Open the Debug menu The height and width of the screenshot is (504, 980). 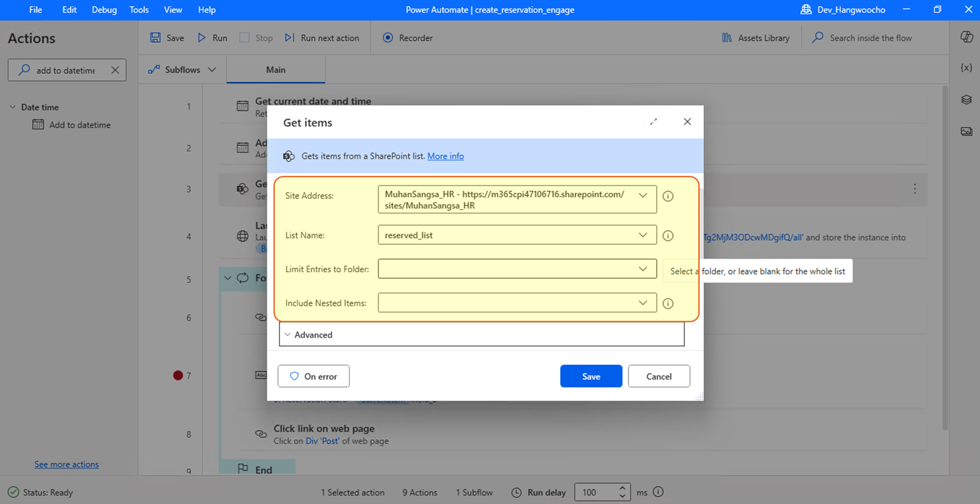click(104, 10)
